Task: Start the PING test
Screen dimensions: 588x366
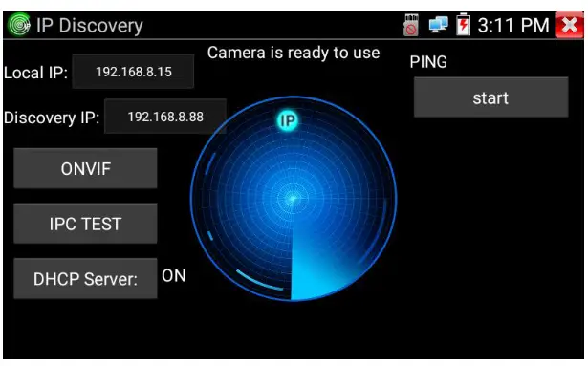Action: pyautogui.click(x=490, y=97)
